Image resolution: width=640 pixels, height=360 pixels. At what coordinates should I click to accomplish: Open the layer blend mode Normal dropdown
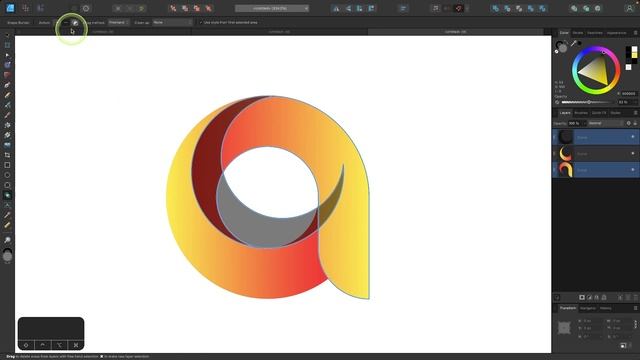pos(606,123)
